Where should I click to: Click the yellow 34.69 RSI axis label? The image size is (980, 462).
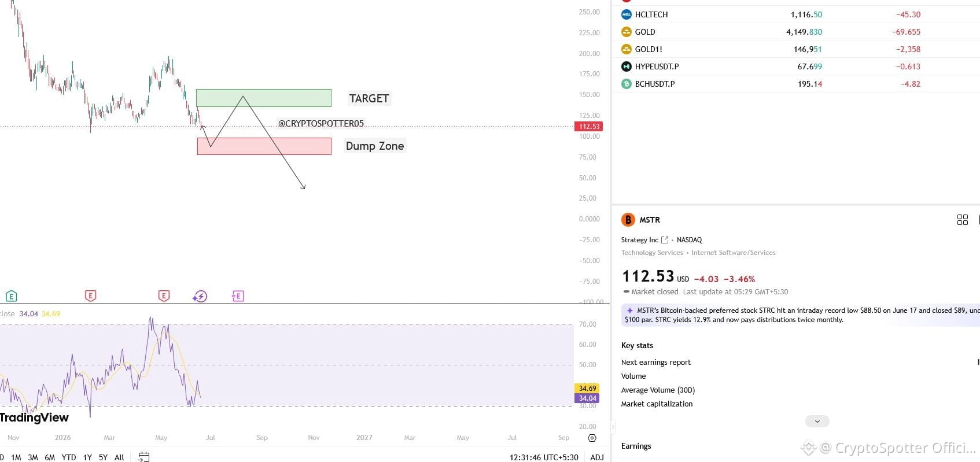[588, 388]
